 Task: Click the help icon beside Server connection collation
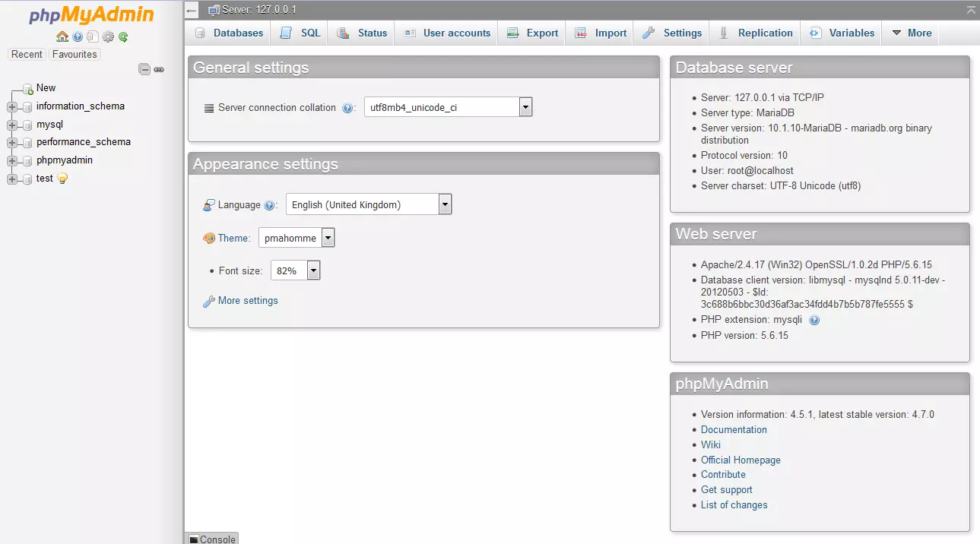tap(348, 107)
